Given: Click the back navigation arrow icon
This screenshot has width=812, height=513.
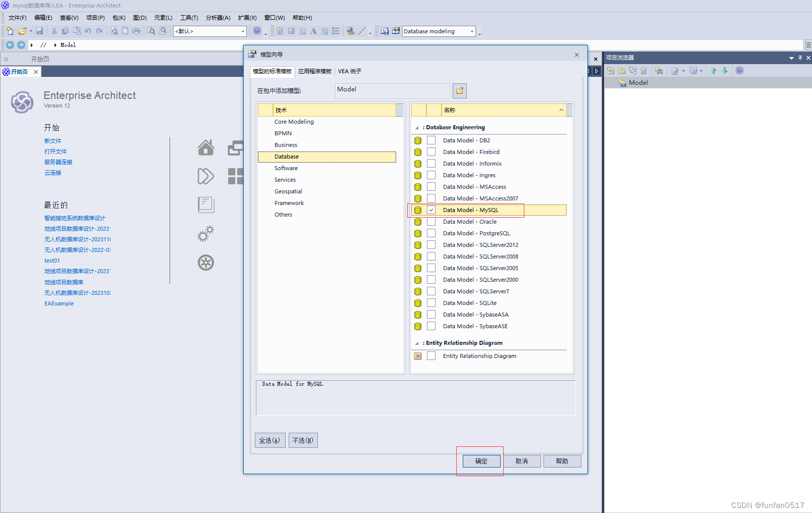Looking at the screenshot, I should click(10, 45).
